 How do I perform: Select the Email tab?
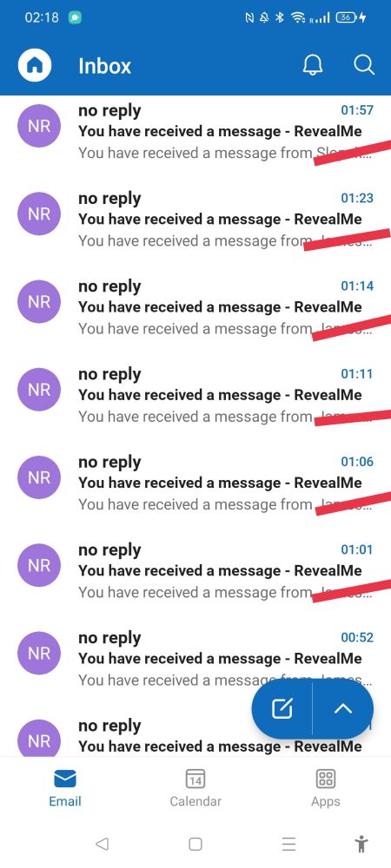[x=65, y=788]
